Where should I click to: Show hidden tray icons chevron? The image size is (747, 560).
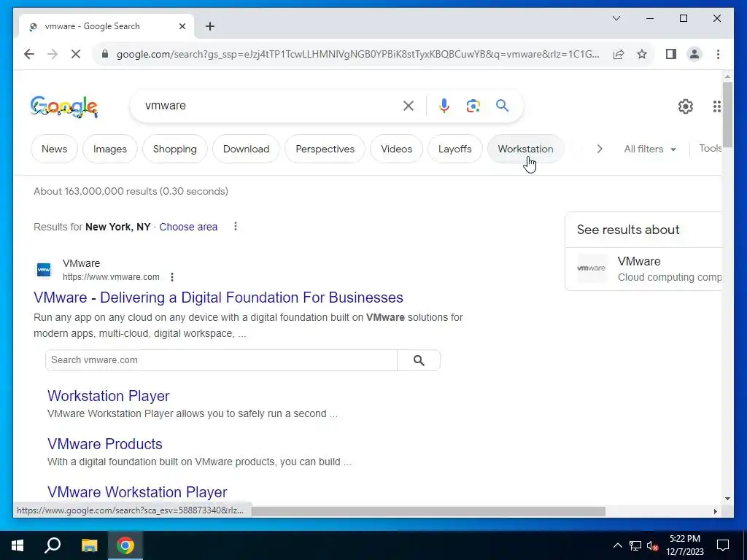coord(617,545)
